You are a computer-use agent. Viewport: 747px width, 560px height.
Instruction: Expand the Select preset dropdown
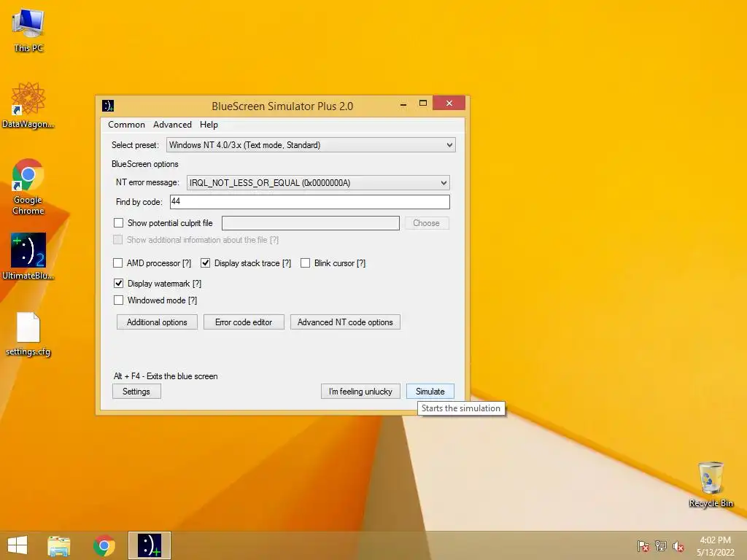point(311,145)
